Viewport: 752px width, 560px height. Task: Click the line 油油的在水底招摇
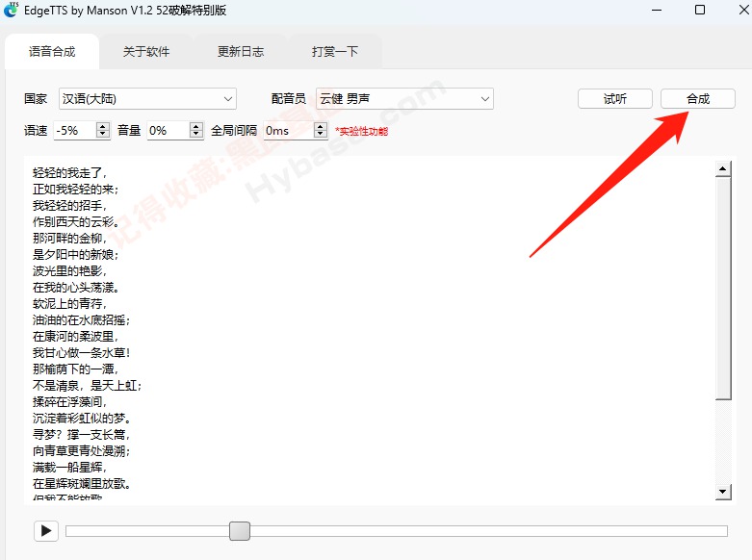pyautogui.click(x=82, y=320)
